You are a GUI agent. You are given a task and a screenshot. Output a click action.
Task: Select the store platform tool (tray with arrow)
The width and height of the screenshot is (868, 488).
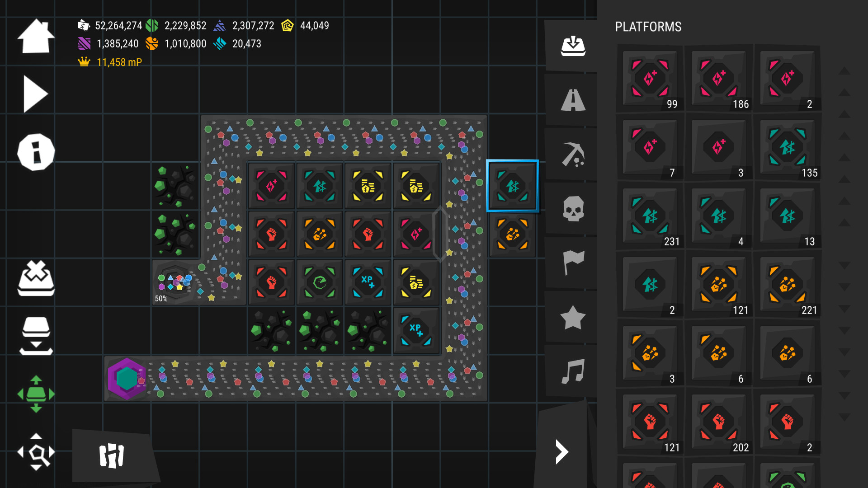pos(36,335)
